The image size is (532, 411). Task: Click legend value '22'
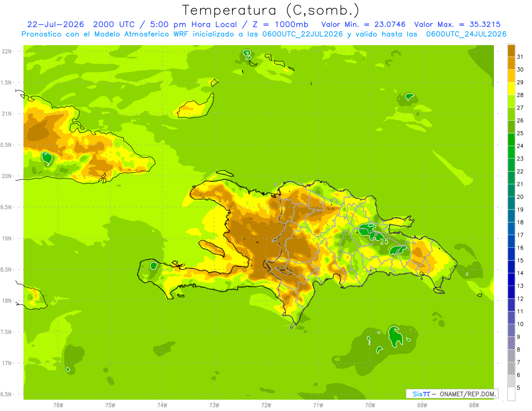520,172
